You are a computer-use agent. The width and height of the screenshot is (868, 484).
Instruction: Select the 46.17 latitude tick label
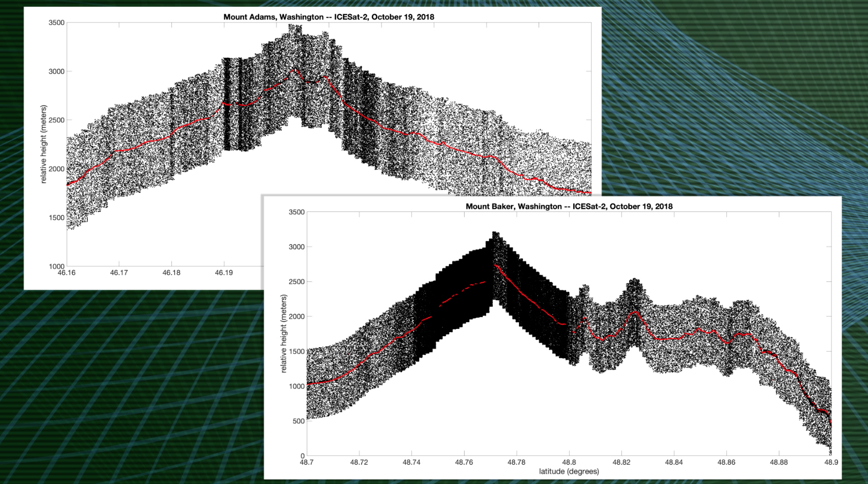point(119,273)
